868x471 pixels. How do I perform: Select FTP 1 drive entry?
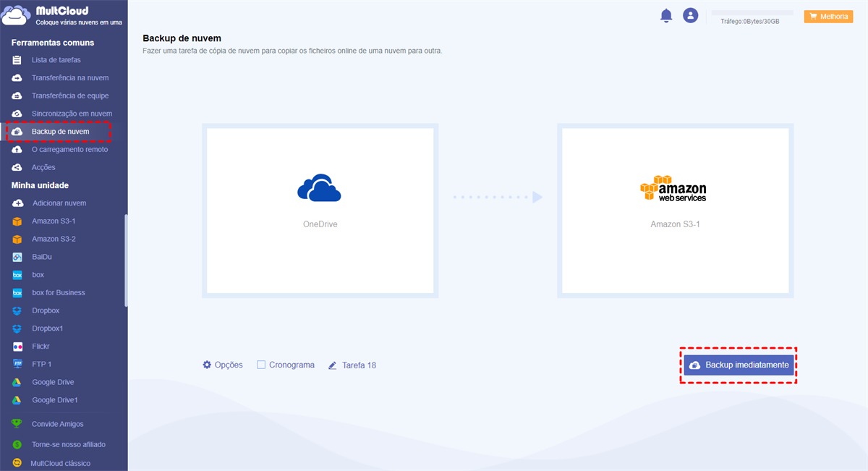click(x=42, y=364)
